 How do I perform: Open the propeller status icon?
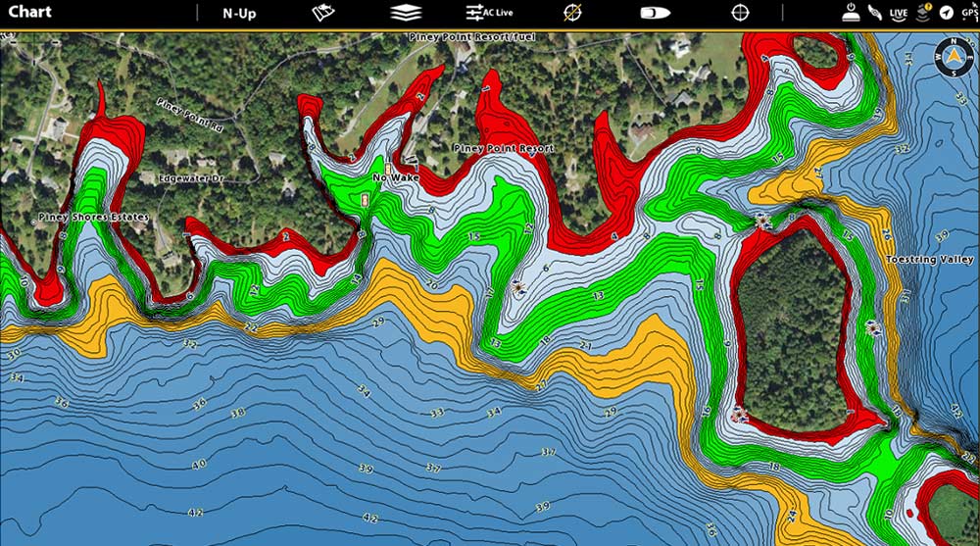[875, 13]
